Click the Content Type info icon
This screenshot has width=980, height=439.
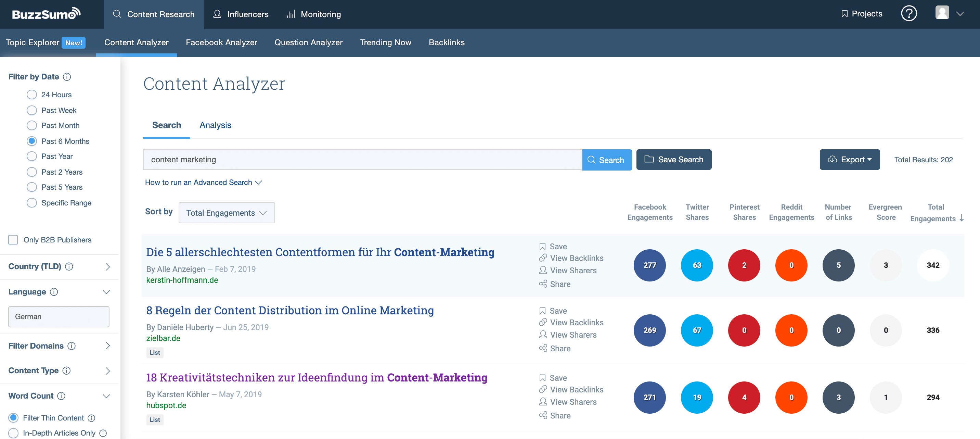pos(67,371)
